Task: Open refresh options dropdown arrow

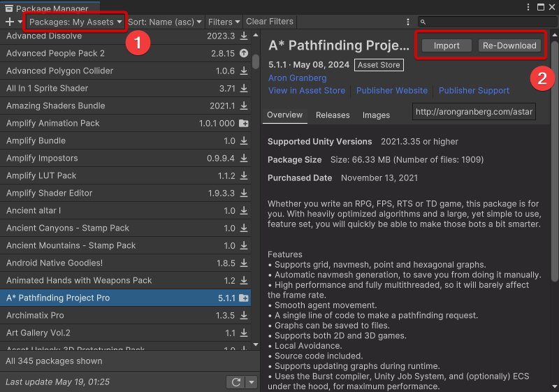Action: tap(252, 382)
